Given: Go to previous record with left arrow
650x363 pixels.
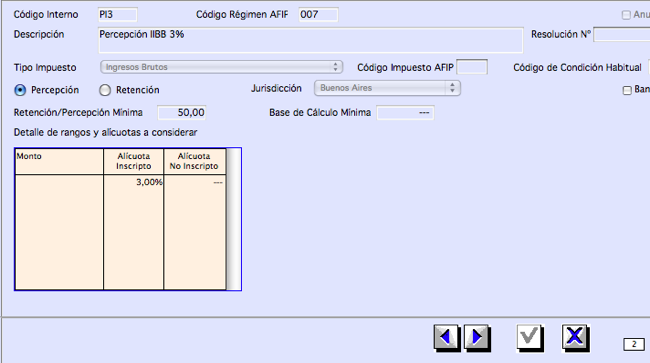Looking at the screenshot, I should pyautogui.click(x=446, y=337).
